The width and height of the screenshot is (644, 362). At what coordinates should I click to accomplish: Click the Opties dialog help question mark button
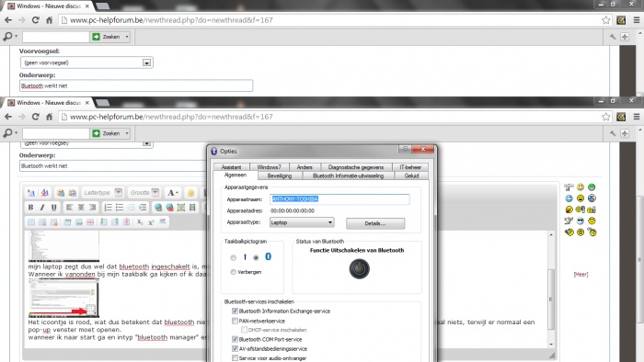coord(405,149)
